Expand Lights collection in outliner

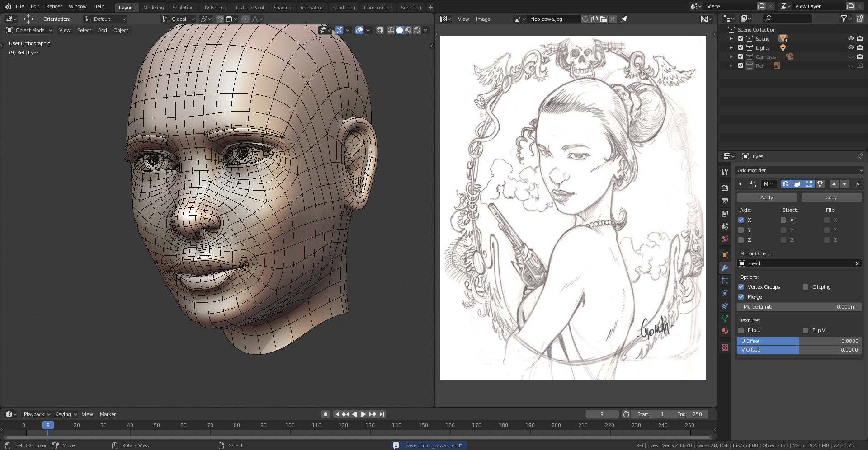point(731,48)
